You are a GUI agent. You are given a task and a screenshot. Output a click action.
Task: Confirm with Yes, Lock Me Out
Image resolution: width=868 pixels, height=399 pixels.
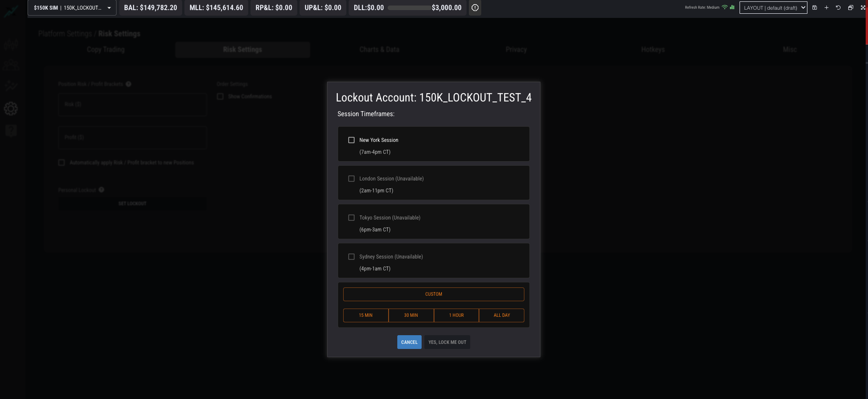(447, 342)
